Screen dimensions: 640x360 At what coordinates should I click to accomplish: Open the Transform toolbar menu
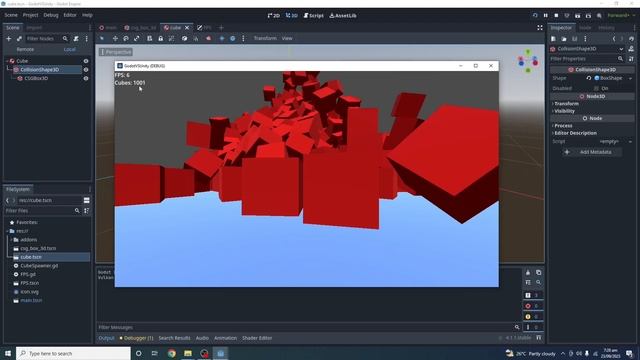pos(265,38)
